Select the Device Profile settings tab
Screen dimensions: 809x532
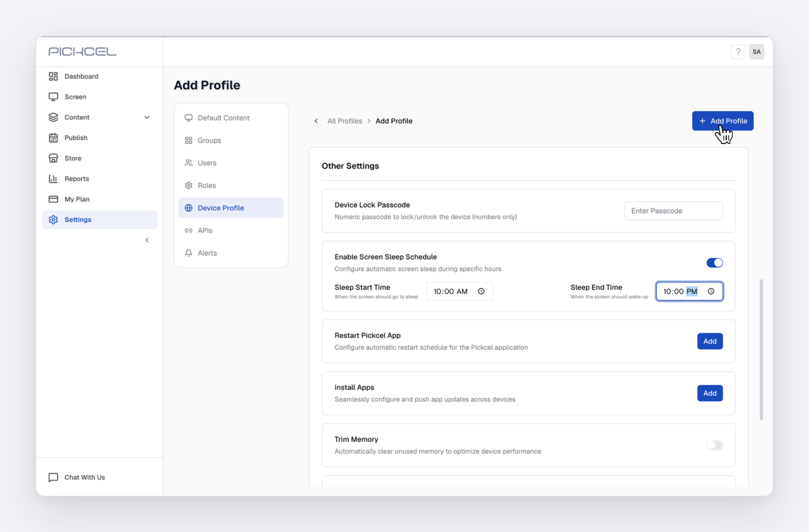pyautogui.click(x=231, y=208)
